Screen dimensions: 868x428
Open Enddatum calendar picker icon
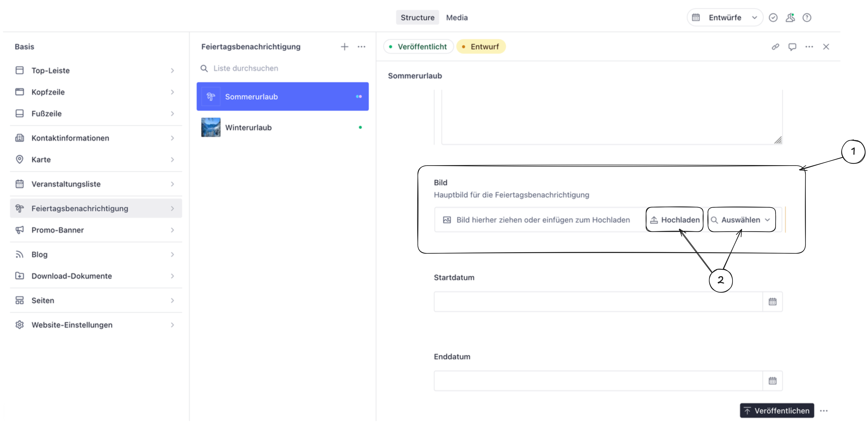click(772, 381)
